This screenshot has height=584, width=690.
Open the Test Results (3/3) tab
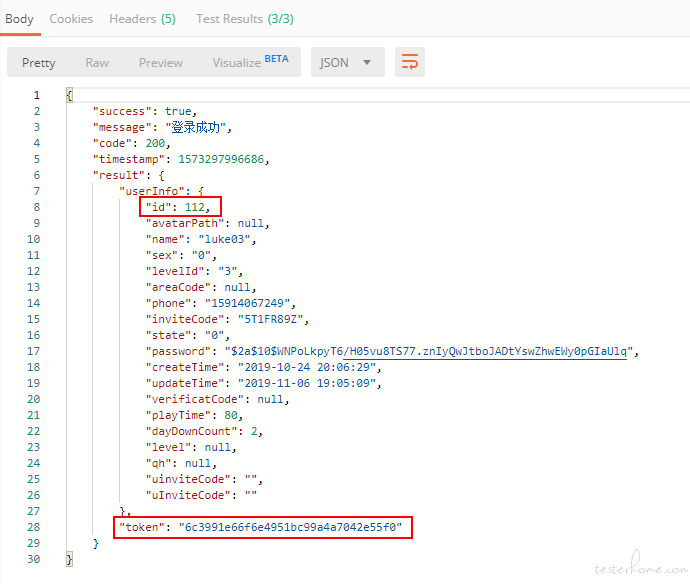[245, 19]
